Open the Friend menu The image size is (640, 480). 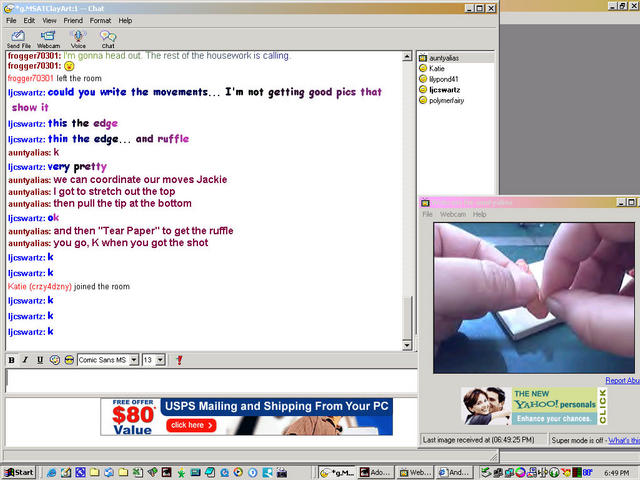[73, 20]
